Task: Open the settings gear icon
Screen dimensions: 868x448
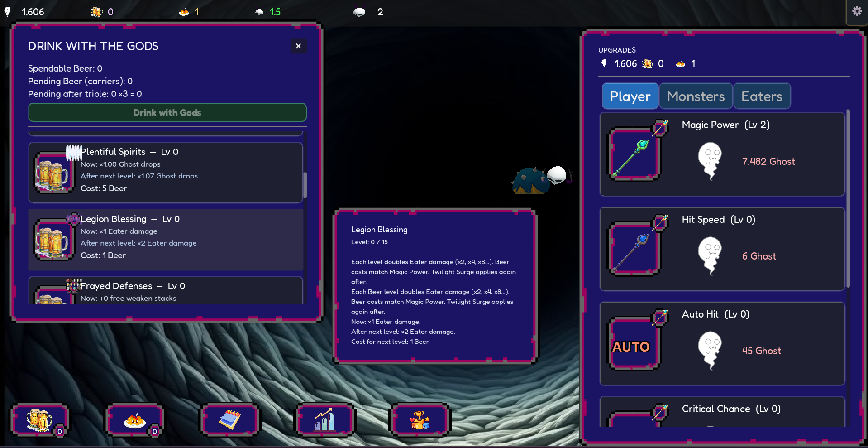Action: tap(857, 11)
